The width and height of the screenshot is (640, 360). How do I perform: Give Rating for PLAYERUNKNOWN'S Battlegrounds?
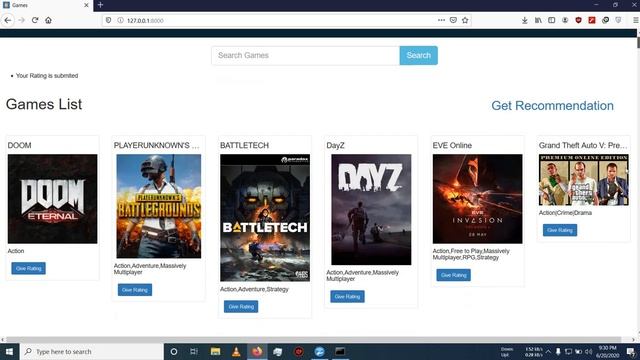point(135,290)
